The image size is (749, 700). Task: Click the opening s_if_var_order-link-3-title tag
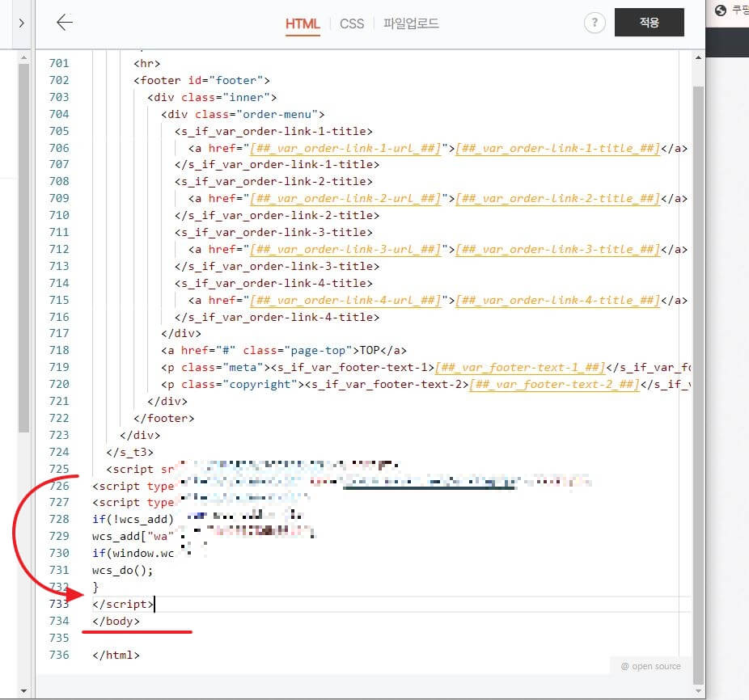(x=273, y=233)
